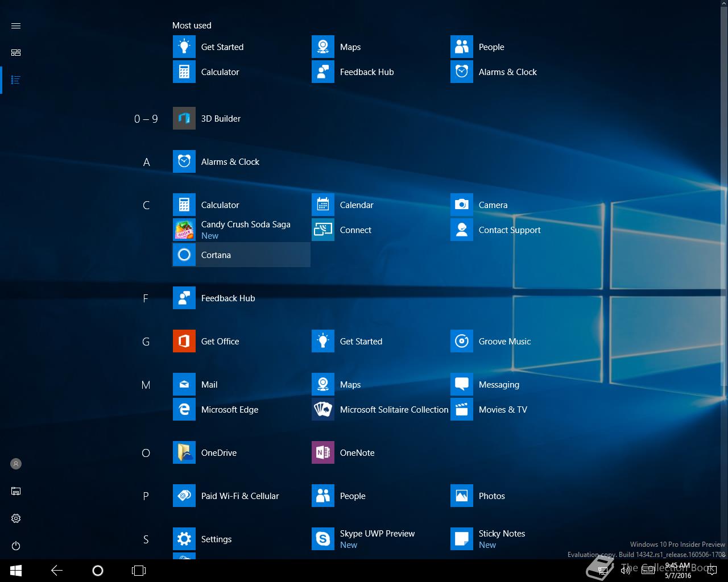Click the 0 – 9 group header
This screenshot has height=582, width=728.
(146, 118)
